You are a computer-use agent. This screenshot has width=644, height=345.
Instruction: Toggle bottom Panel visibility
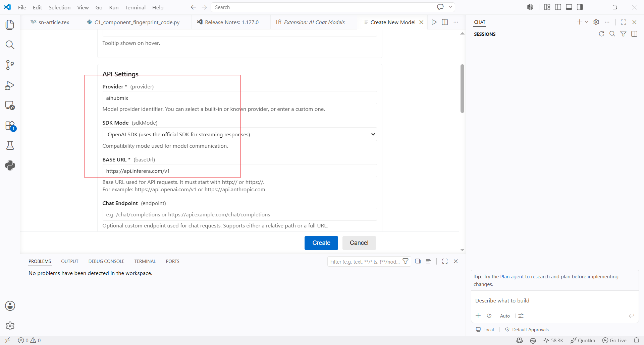(x=569, y=7)
